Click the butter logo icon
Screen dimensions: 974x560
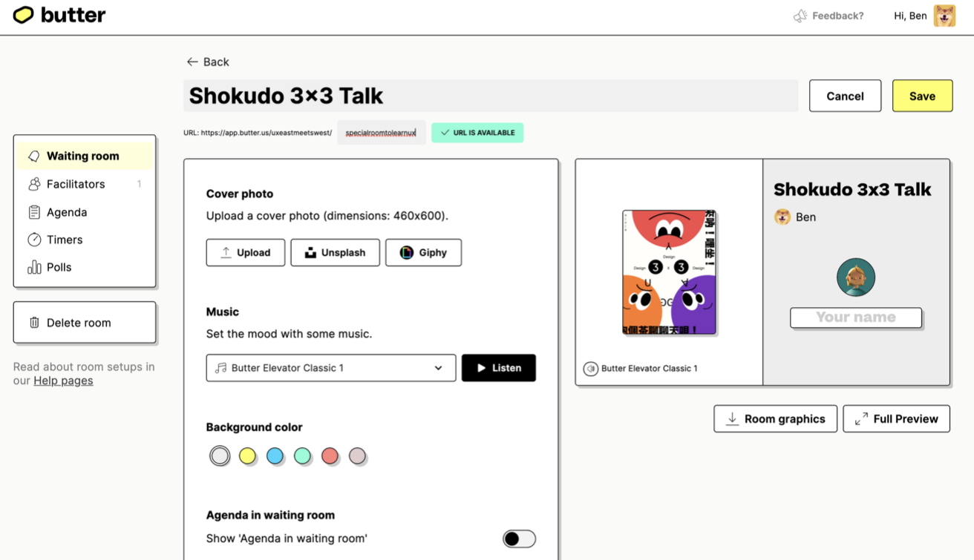coord(23,15)
